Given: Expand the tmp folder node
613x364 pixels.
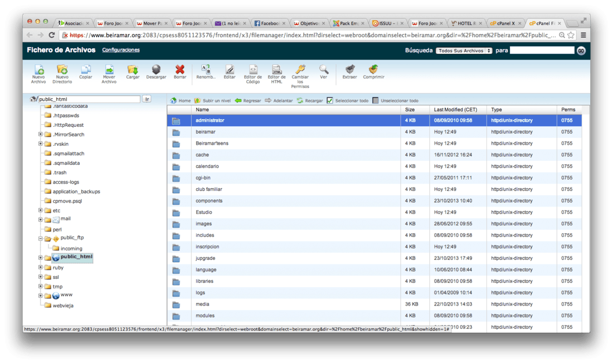Looking at the screenshot, I should 40,286.
